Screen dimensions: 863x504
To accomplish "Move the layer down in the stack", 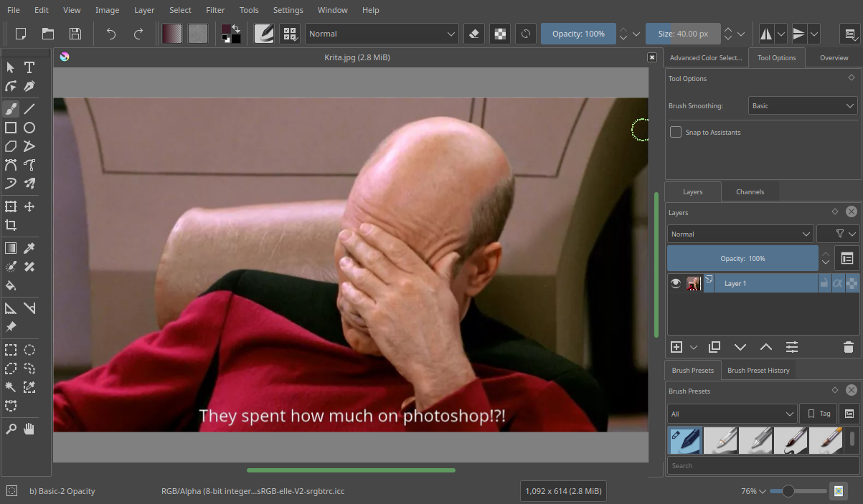I will (740, 347).
